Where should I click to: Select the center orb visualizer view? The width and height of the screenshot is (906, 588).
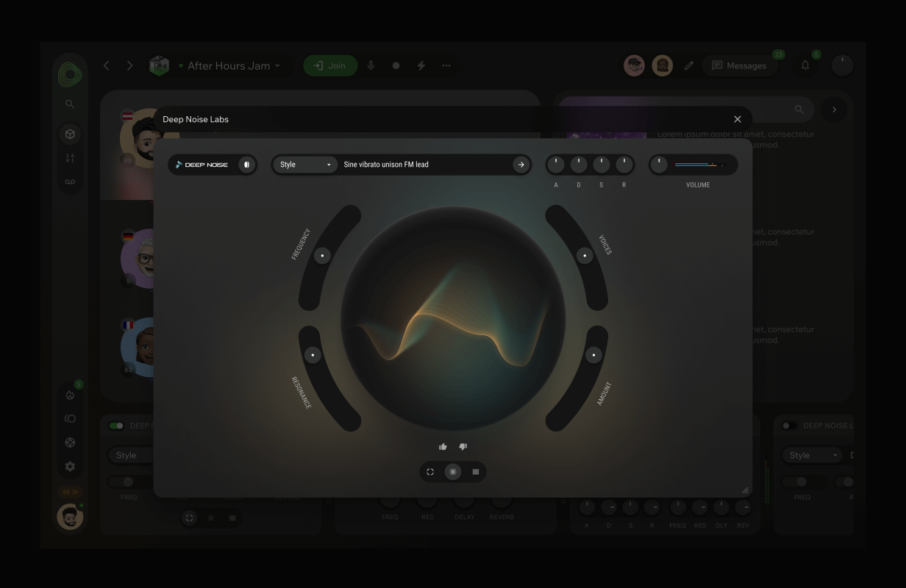pyautogui.click(x=453, y=472)
